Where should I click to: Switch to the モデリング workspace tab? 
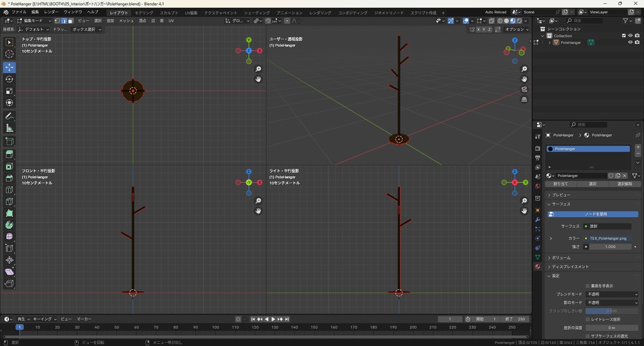(x=144, y=13)
